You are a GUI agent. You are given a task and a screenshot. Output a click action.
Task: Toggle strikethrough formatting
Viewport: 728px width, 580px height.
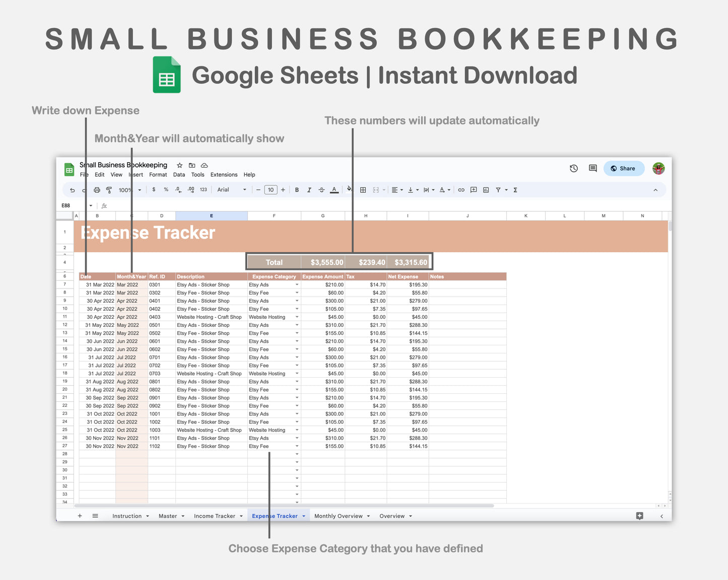321,190
